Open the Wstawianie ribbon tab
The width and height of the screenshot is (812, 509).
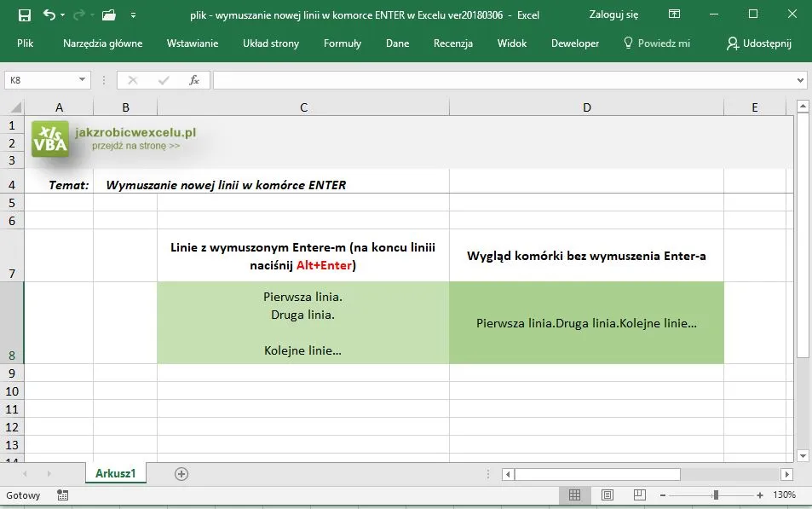click(192, 43)
